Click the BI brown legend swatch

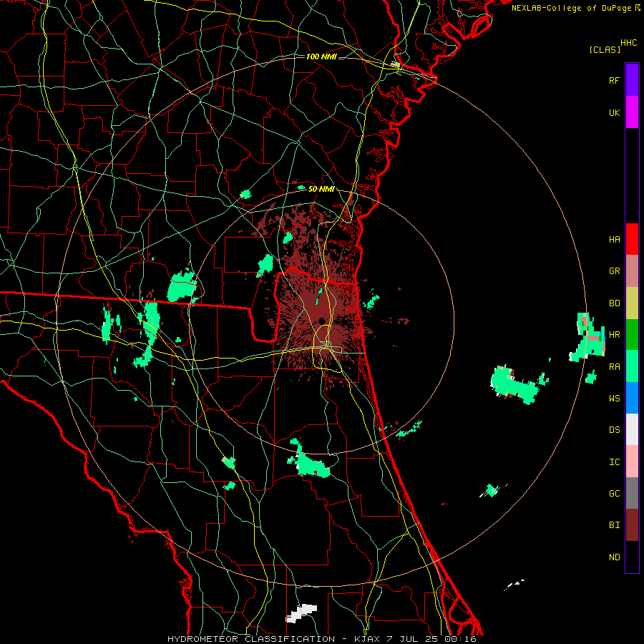pos(632,525)
